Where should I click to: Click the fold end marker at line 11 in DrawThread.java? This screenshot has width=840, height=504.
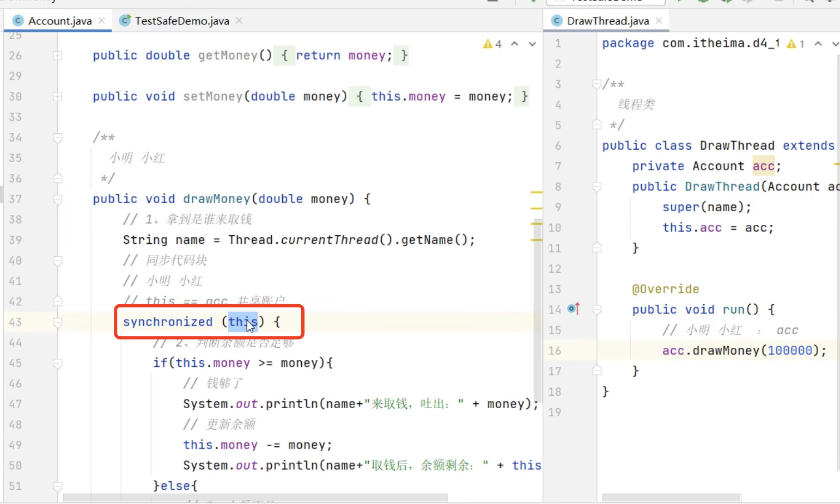click(x=597, y=248)
